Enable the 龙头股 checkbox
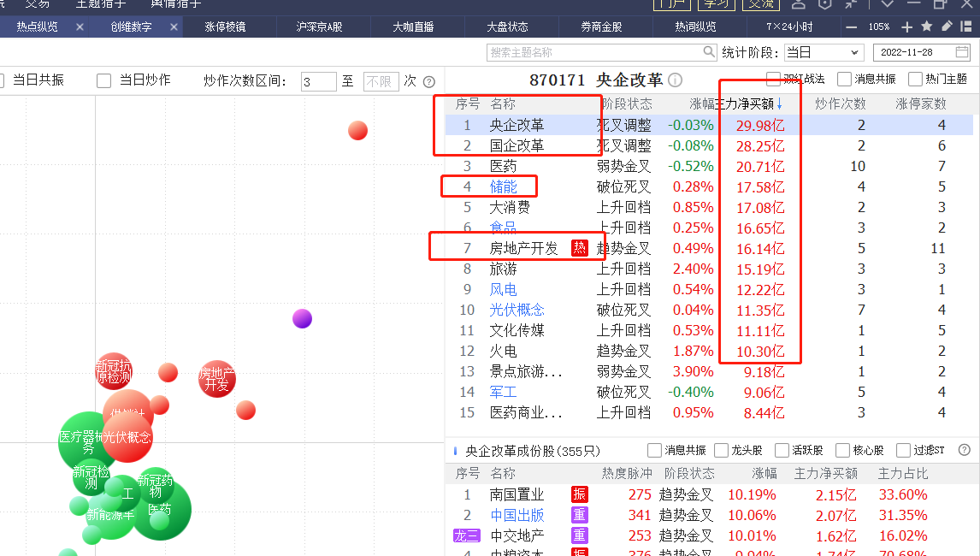Screen dimensions: 980x556 (x=721, y=450)
